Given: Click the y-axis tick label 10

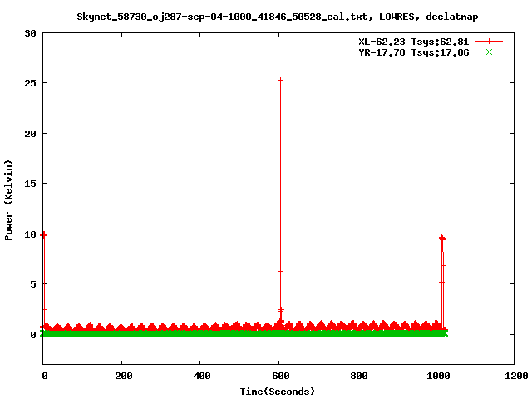Looking at the screenshot, I should point(30,234).
